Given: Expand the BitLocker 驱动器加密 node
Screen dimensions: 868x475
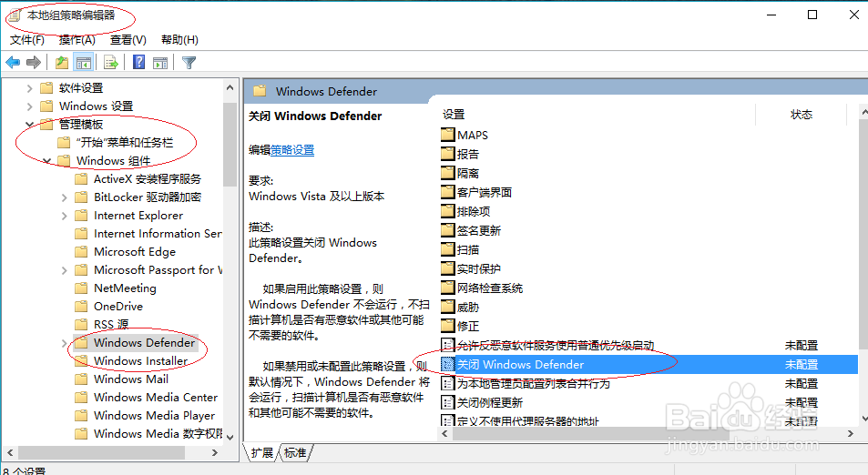Looking at the screenshot, I should (x=65, y=197).
